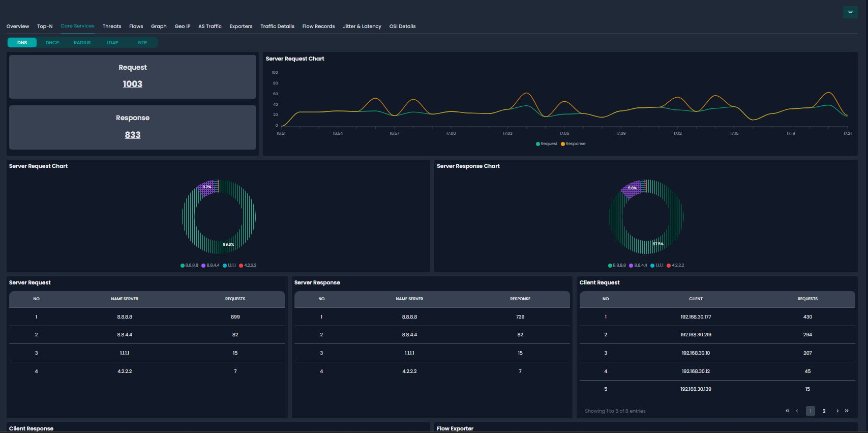
Task: Switch to Core Services tab
Action: (x=77, y=26)
